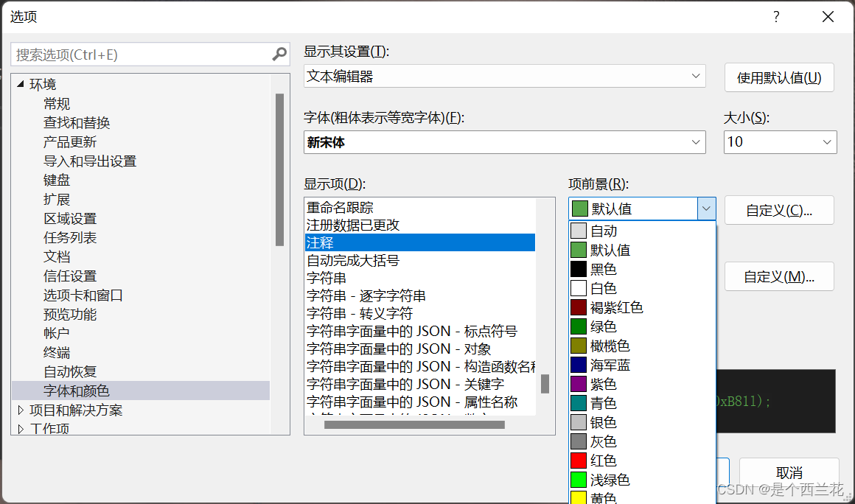Choose 自动 color option
The image size is (855, 504).
(642, 231)
